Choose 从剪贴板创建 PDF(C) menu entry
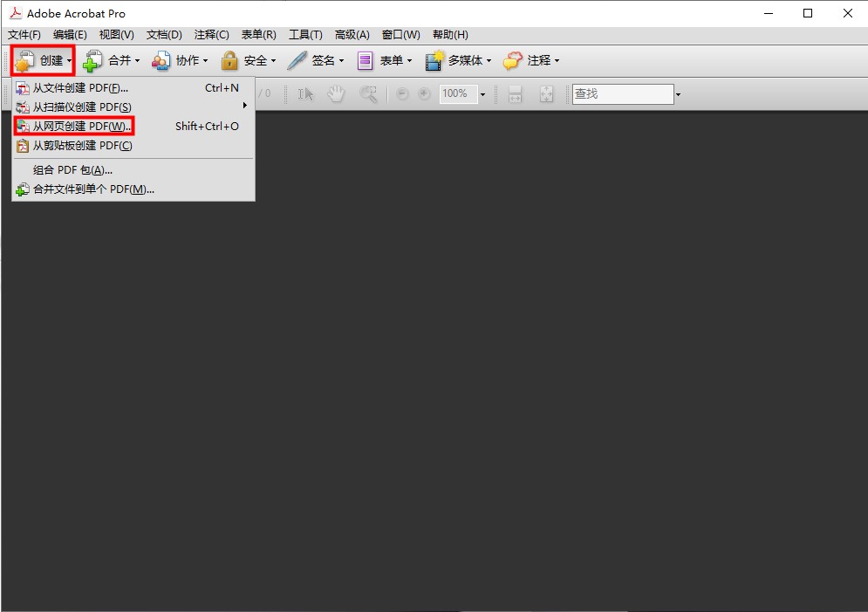The image size is (868, 612). tap(133, 146)
